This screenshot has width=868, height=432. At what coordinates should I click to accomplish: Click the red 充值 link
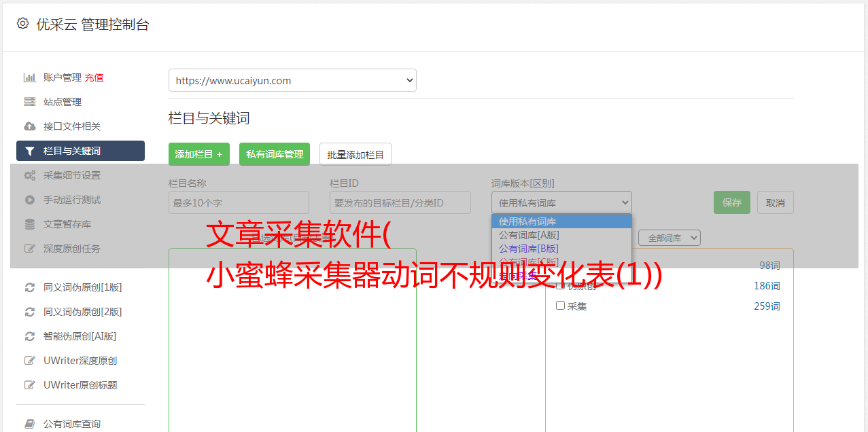(94, 77)
